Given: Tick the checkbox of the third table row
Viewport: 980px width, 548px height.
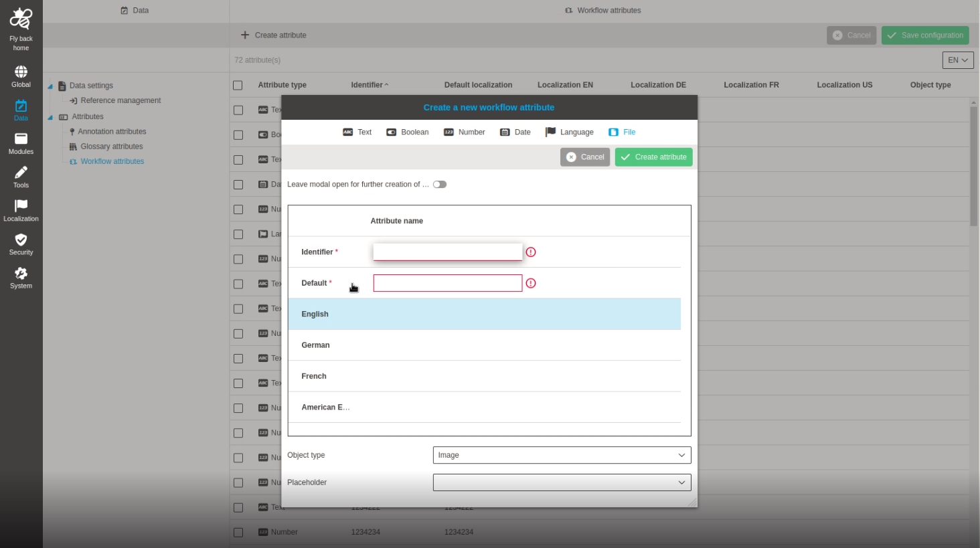Looking at the screenshot, I should [x=238, y=159].
